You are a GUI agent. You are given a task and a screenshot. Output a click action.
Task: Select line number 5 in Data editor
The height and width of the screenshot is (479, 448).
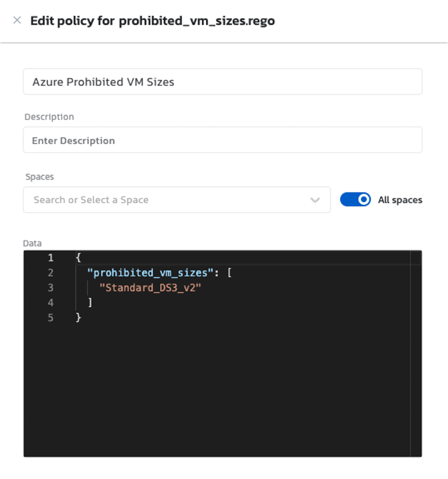[51, 318]
